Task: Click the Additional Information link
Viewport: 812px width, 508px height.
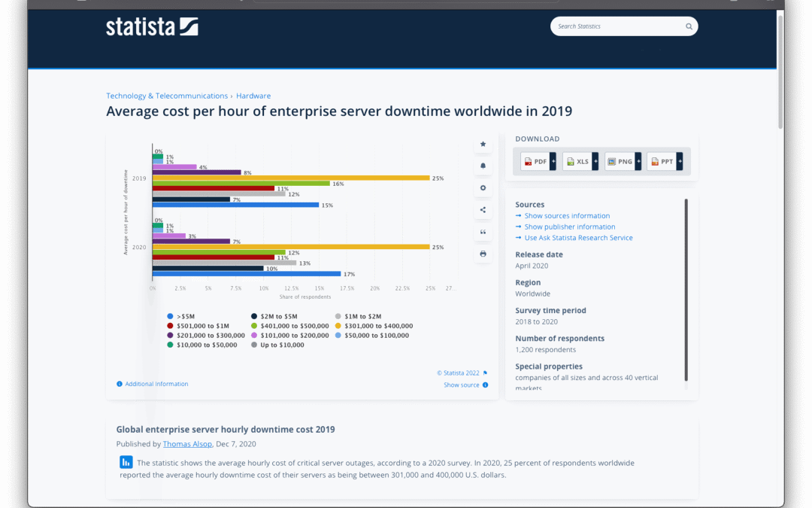Action: (156, 384)
